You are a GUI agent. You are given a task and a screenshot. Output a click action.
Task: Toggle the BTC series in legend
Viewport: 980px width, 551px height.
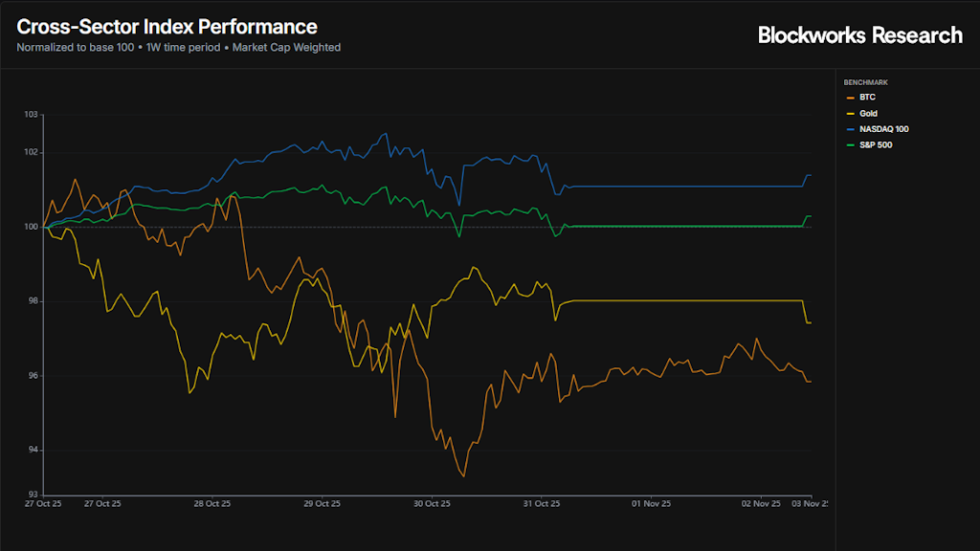pos(867,98)
